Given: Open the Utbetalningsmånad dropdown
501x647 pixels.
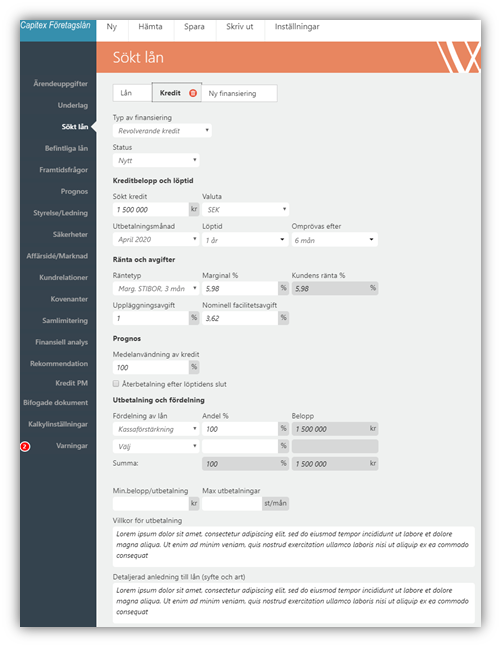Looking at the screenshot, I should (156, 239).
